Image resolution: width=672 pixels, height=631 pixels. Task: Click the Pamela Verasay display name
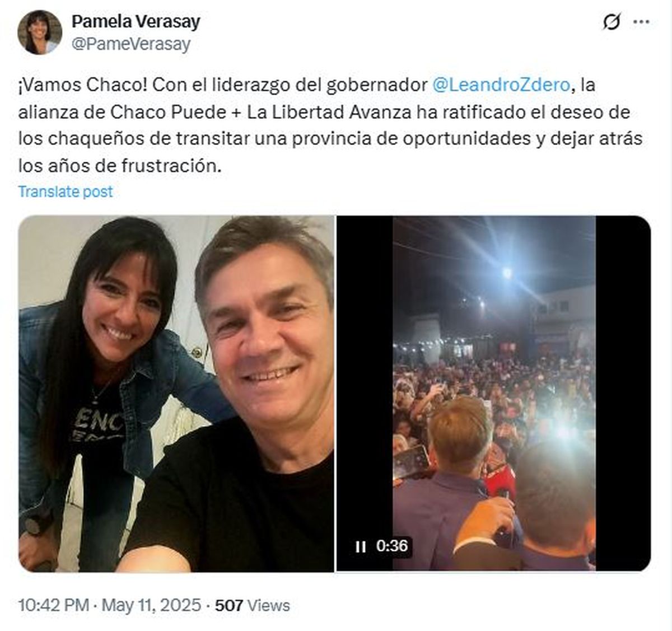coord(136,22)
